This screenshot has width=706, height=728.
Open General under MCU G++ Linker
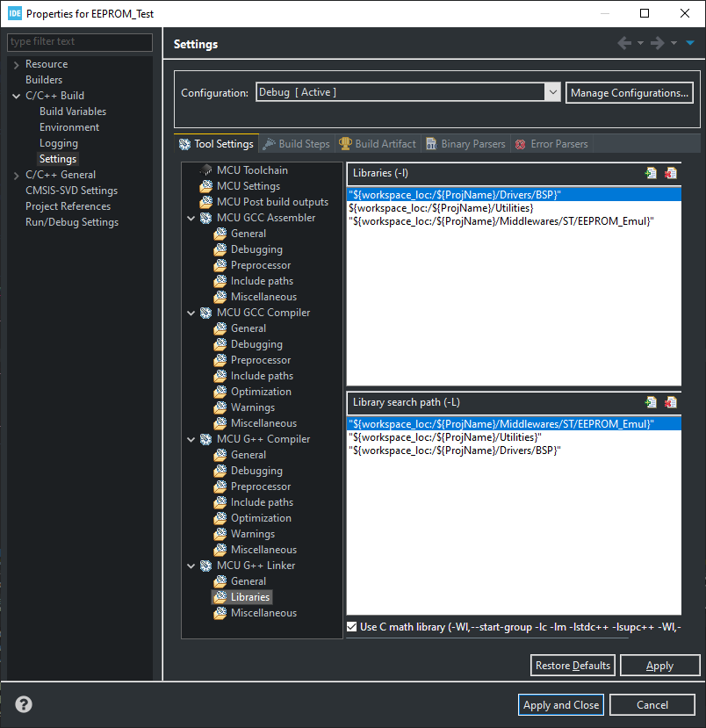(249, 580)
